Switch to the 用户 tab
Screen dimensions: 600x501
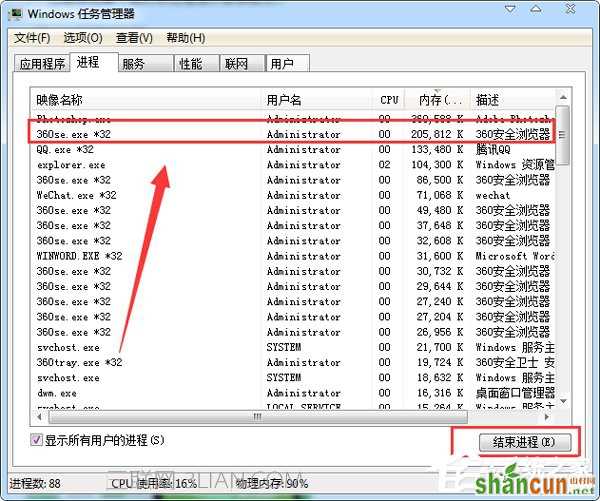(287, 63)
